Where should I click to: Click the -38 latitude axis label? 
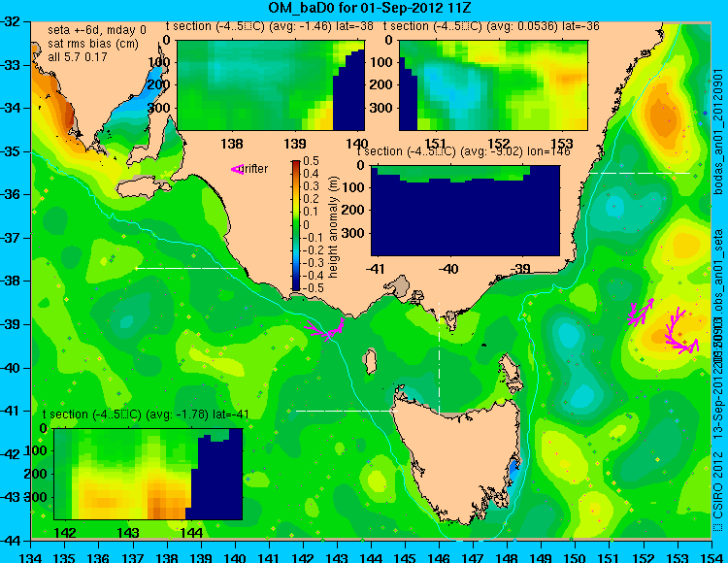point(11,281)
